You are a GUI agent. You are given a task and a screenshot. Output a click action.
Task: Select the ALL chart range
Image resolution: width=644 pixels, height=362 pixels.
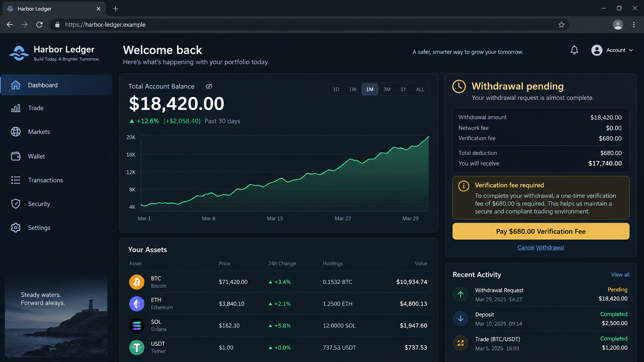click(420, 89)
